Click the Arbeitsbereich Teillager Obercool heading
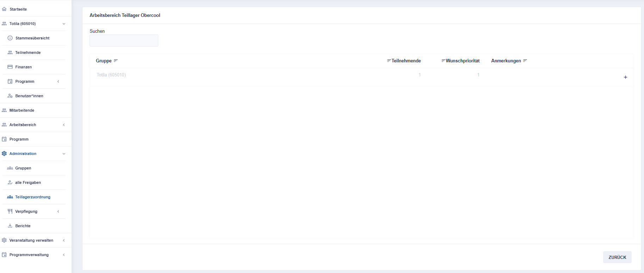The image size is (644, 273). (x=125, y=15)
